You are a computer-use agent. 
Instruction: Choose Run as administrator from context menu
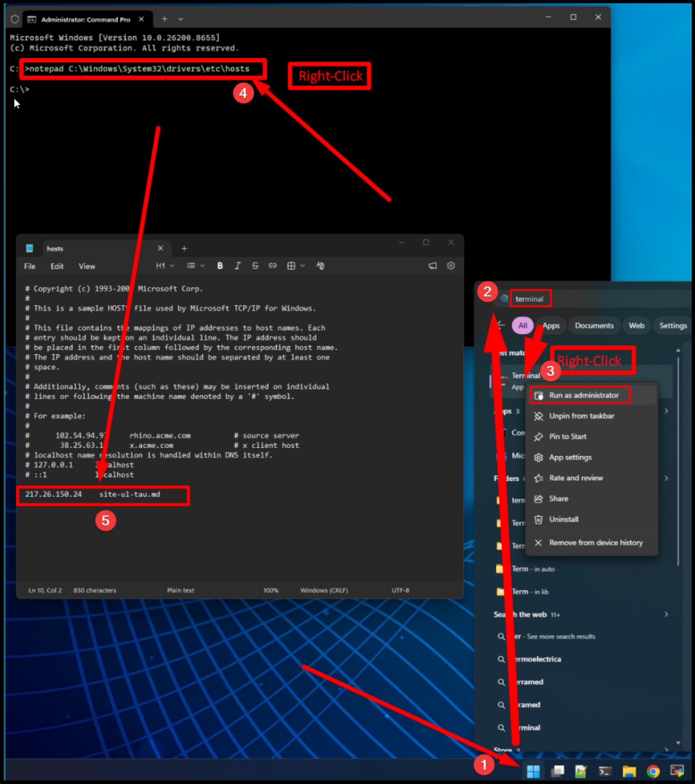coord(592,395)
